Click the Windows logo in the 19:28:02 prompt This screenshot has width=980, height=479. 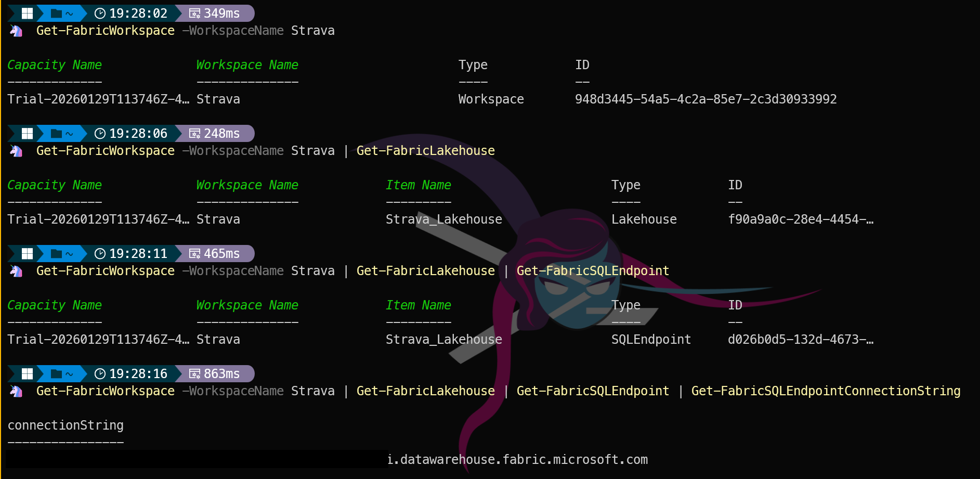(x=28, y=14)
